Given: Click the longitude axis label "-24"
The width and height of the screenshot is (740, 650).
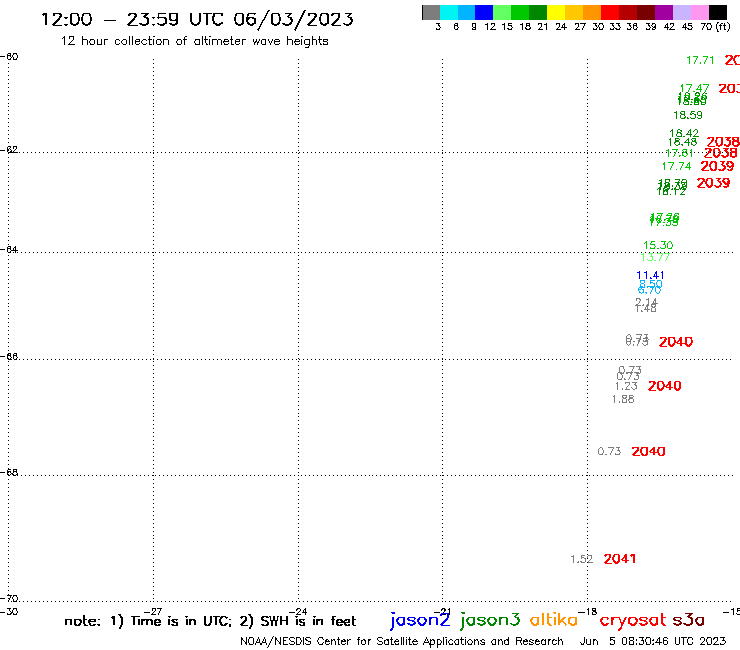Looking at the screenshot, I should (x=298, y=612).
